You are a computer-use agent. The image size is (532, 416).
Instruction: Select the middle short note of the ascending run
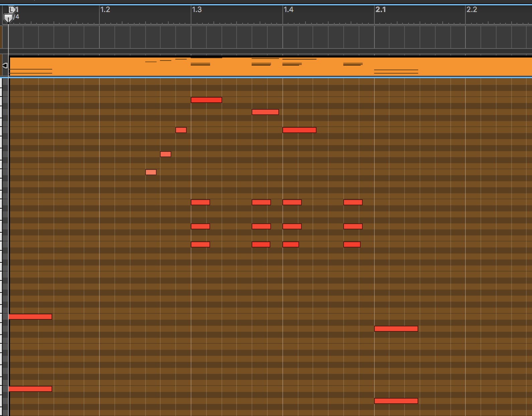[x=166, y=154]
